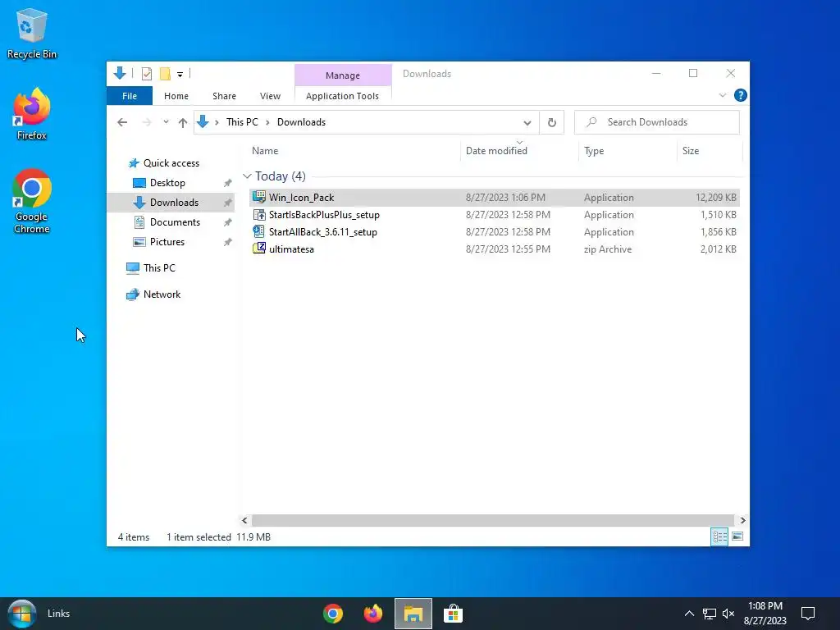Unpin Documents using its pin icon
This screenshot has height=630, width=840.
point(228,222)
